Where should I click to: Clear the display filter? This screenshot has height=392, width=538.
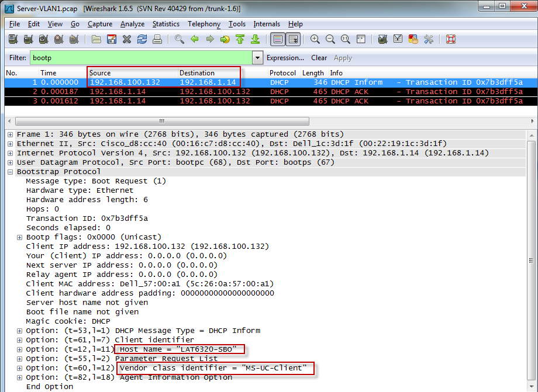click(x=319, y=58)
